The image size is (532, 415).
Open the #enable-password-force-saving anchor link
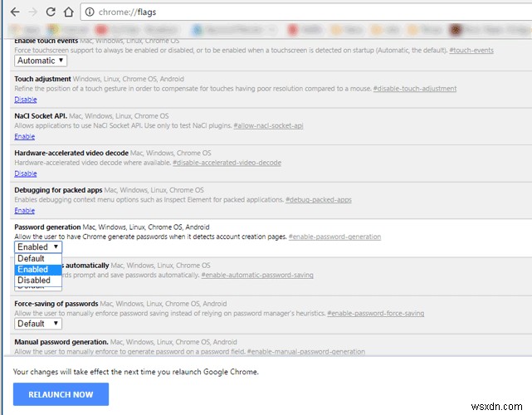click(x=376, y=313)
